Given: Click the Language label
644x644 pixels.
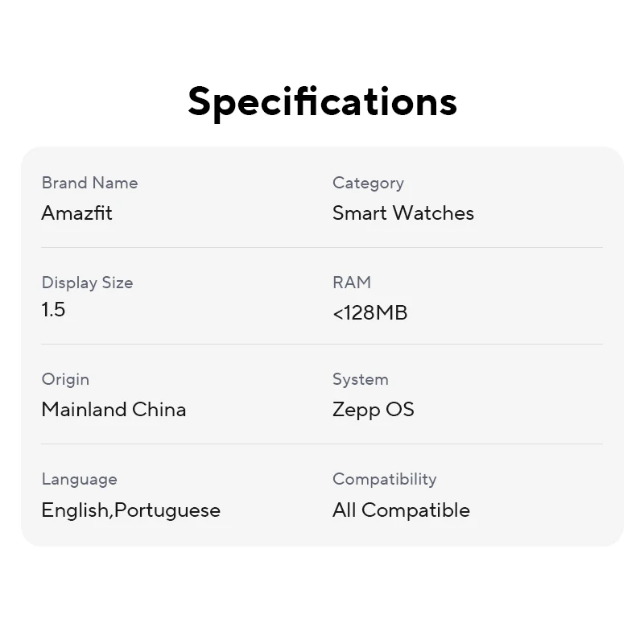Looking at the screenshot, I should coord(79,479).
